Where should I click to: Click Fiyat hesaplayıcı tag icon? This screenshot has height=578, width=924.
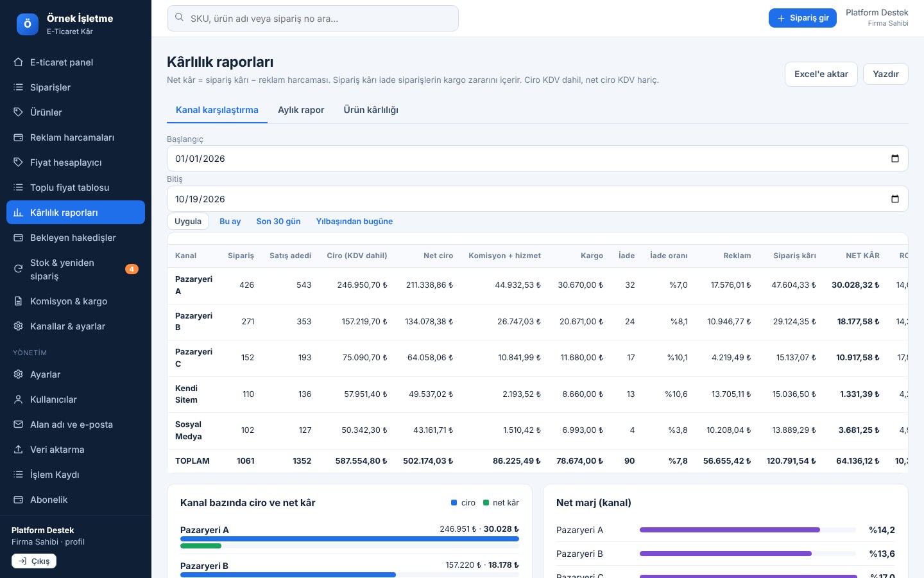tap(18, 162)
